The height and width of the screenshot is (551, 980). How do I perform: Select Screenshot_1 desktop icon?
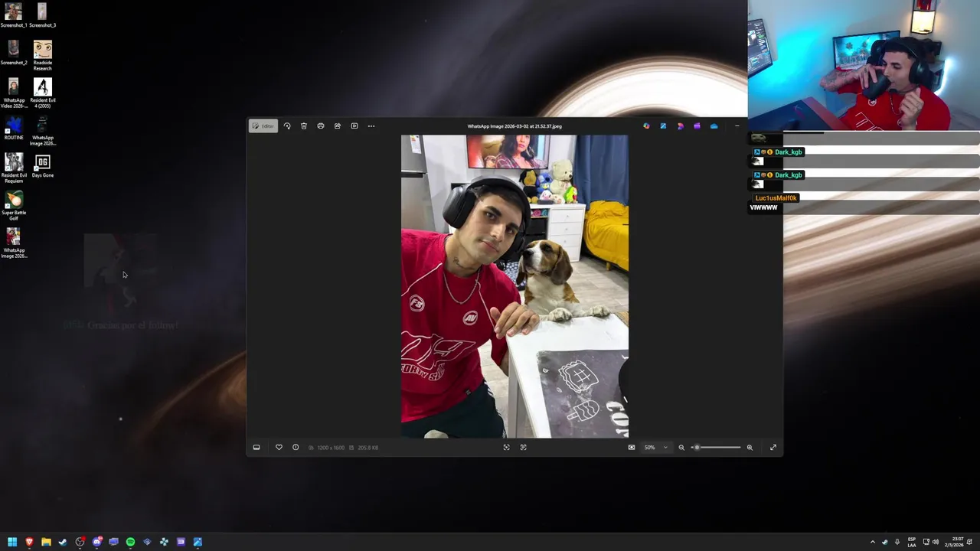[x=14, y=15]
